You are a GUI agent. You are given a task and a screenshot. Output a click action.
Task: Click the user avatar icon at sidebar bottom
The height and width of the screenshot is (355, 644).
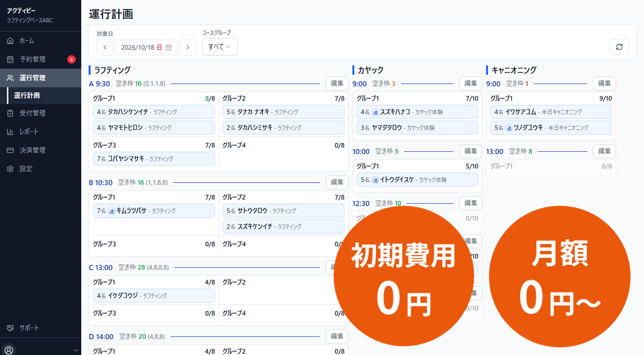point(9,350)
